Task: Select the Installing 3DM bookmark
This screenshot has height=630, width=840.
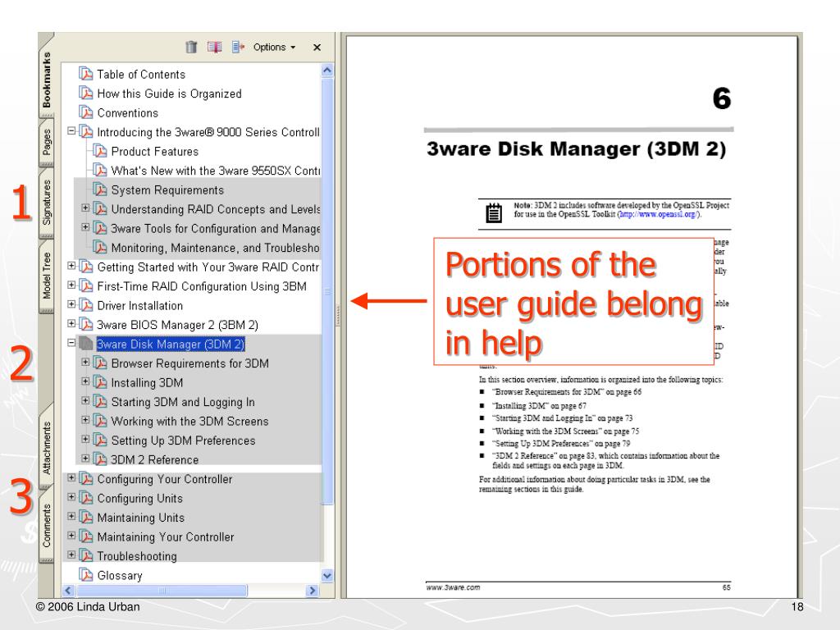Action: (147, 382)
